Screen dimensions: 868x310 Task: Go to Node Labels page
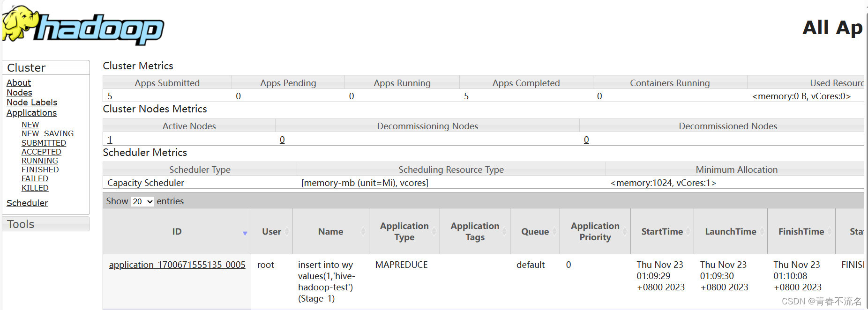(32, 103)
